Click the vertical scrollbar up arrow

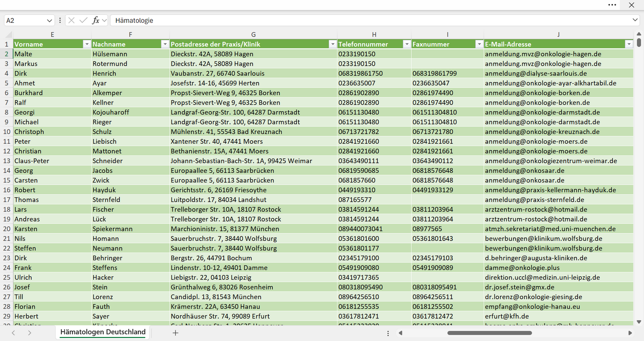pos(639,34)
